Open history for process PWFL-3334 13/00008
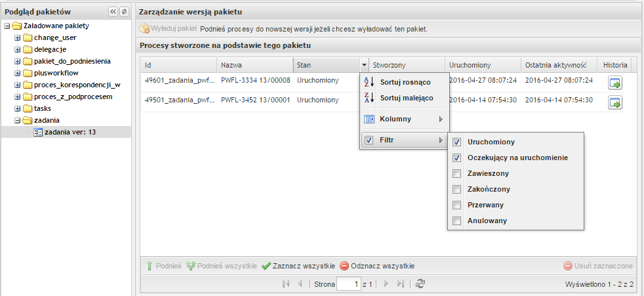This screenshot has width=644, height=296. coord(615,83)
